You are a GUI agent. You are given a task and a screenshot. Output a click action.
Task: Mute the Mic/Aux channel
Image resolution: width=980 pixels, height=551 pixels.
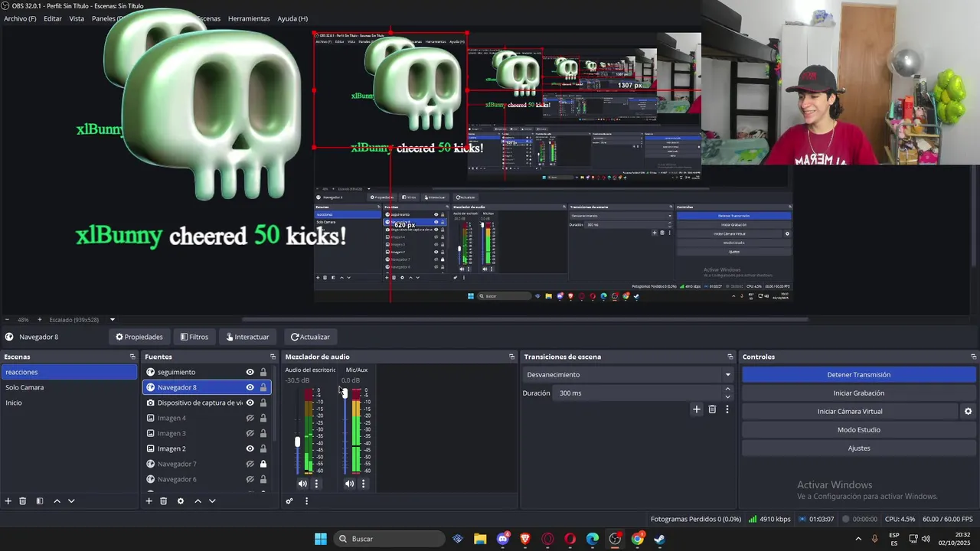point(349,484)
